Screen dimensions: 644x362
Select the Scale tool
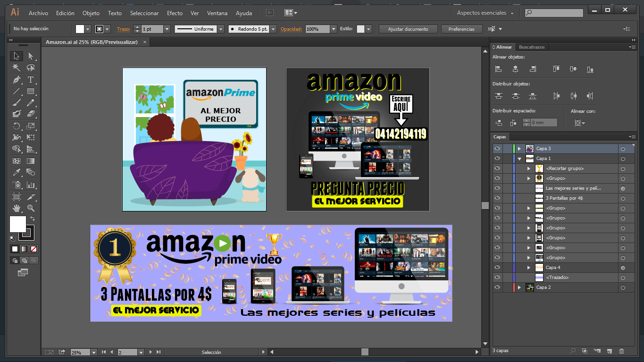[31, 126]
